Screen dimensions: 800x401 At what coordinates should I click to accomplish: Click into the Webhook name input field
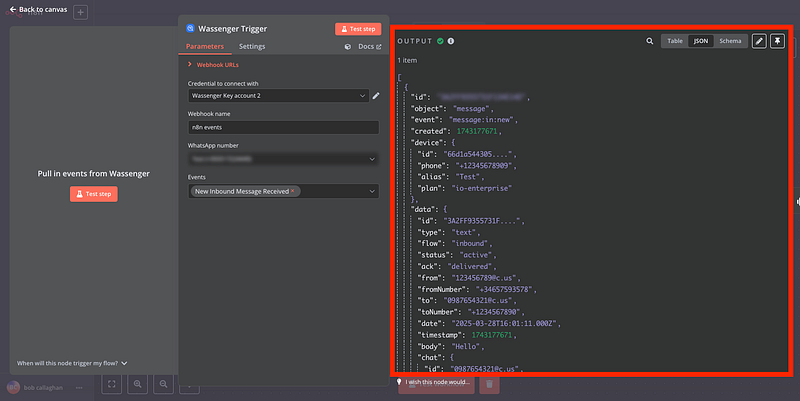click(283, 128)
